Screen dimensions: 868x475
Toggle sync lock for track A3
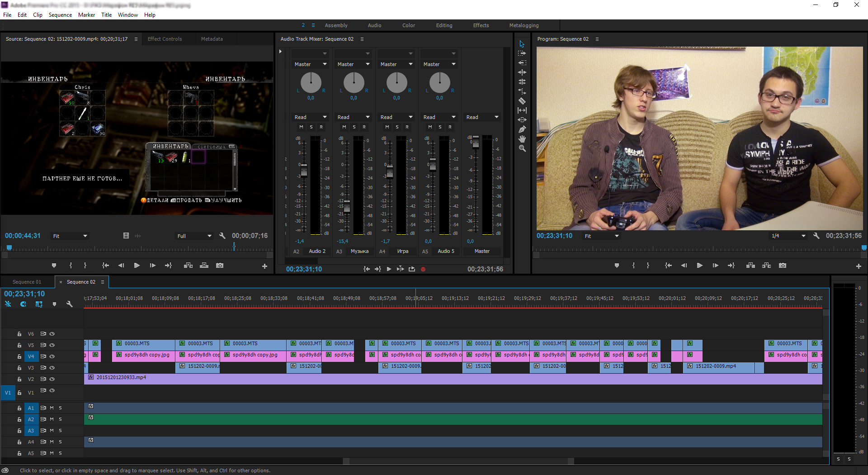[43, 431]
